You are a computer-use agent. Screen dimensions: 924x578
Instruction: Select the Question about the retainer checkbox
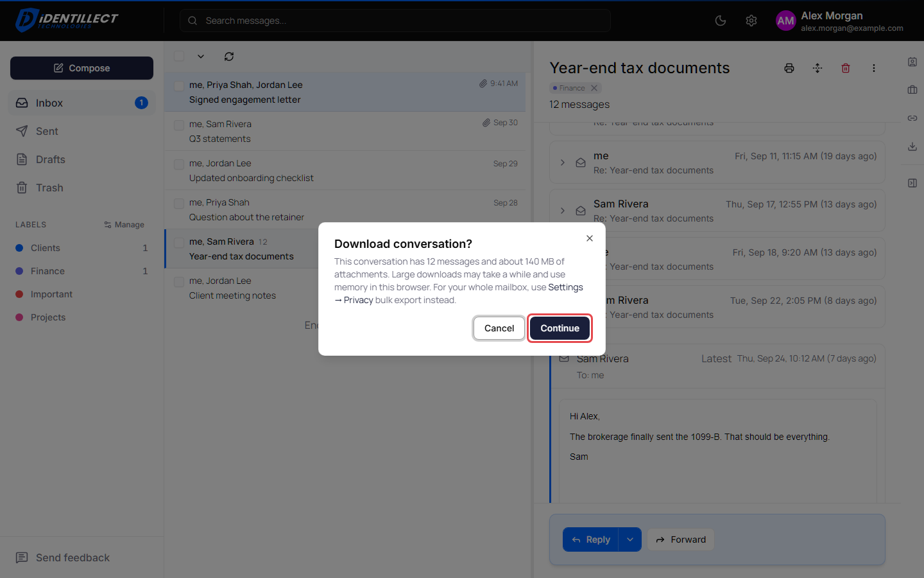pyautogui.click(x=179, y=203)
